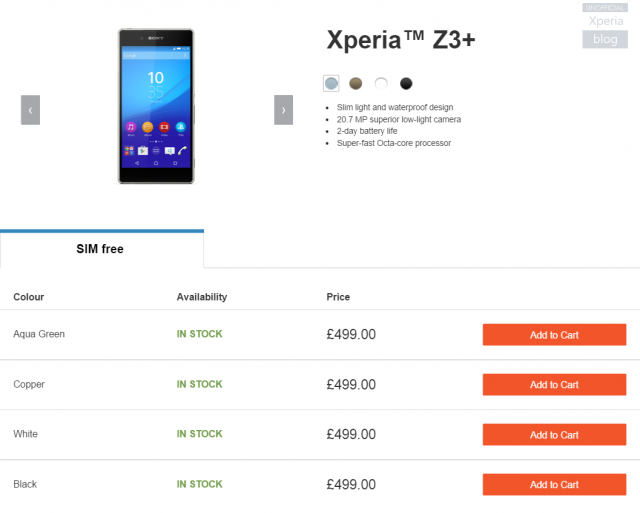Click the next image arrow
Image resolution: width=640 pixels, height=513 pixels.
(283, 109)
